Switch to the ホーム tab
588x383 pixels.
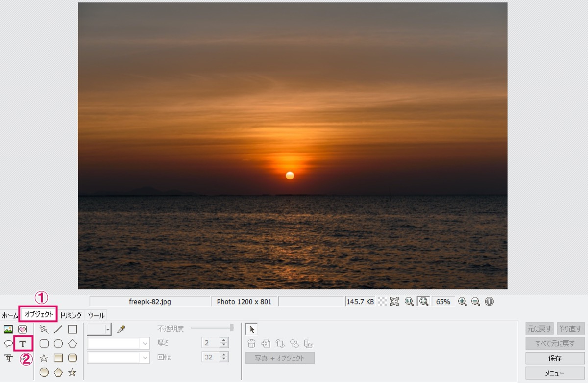(x=10, y=315)
